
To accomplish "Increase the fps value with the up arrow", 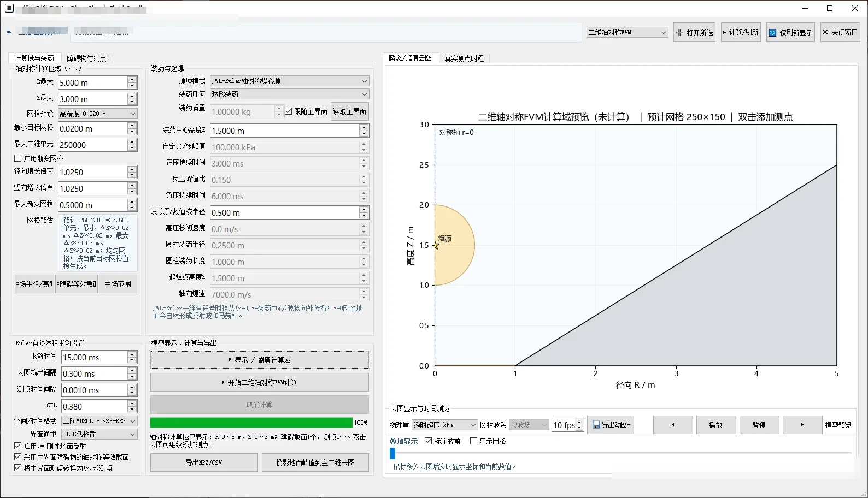I will (580, 422).
